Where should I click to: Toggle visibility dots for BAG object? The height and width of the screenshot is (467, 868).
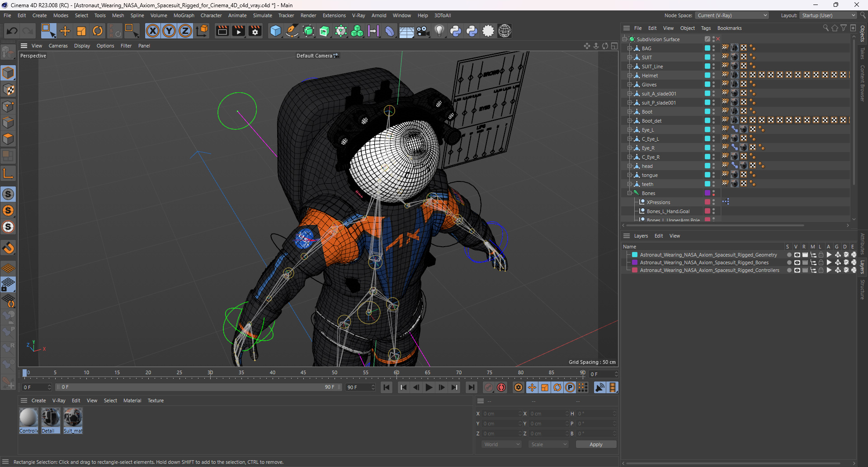pos(714,48)
